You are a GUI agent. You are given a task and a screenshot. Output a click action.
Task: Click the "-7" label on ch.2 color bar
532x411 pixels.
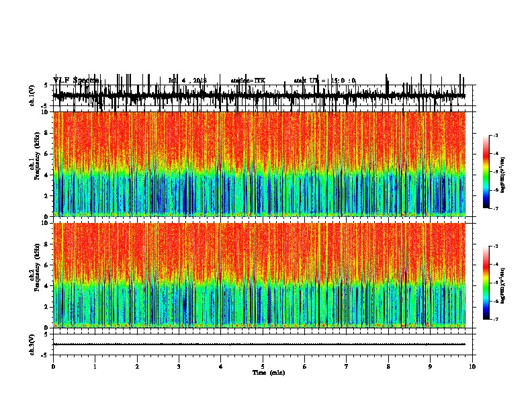(x=495, y=319)
